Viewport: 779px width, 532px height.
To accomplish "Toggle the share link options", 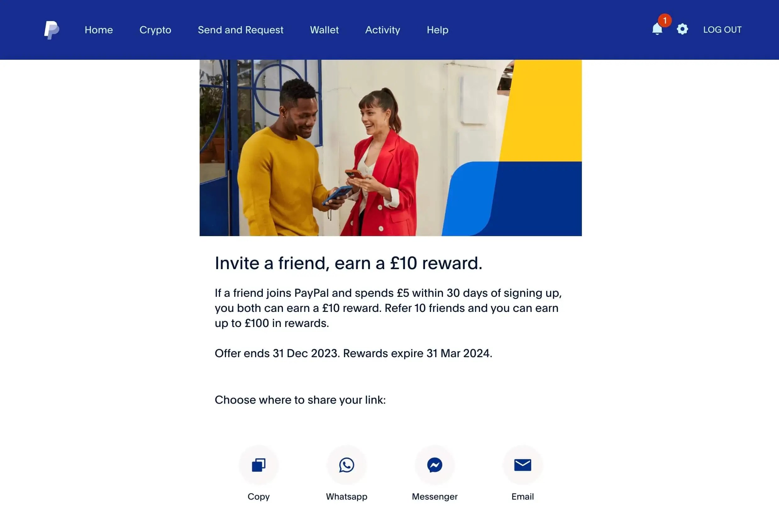I will [300, 399].
